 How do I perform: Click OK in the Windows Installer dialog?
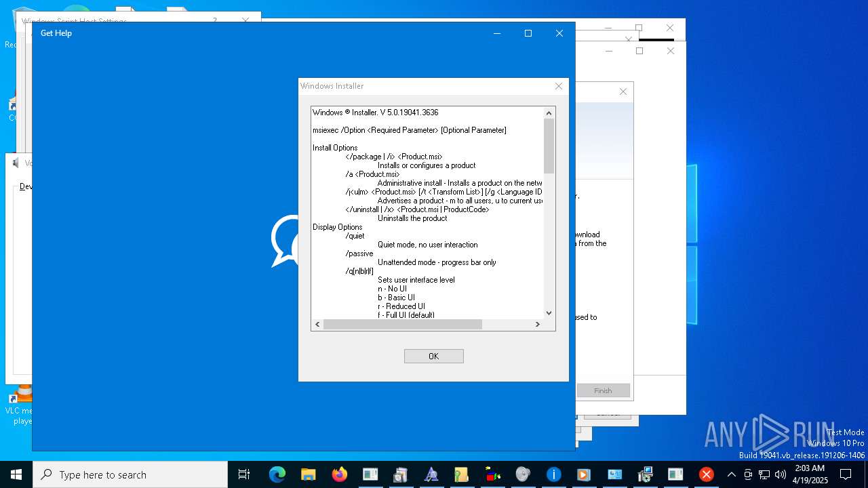[433, 356]
